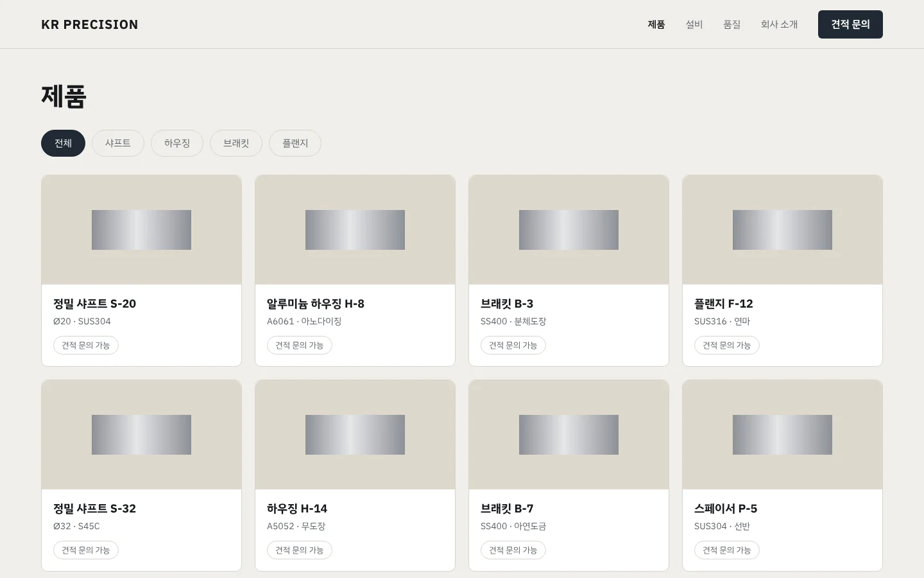
Task: Click the SUS304 · 선반 spec text
Action: click(x=723, y=526)
